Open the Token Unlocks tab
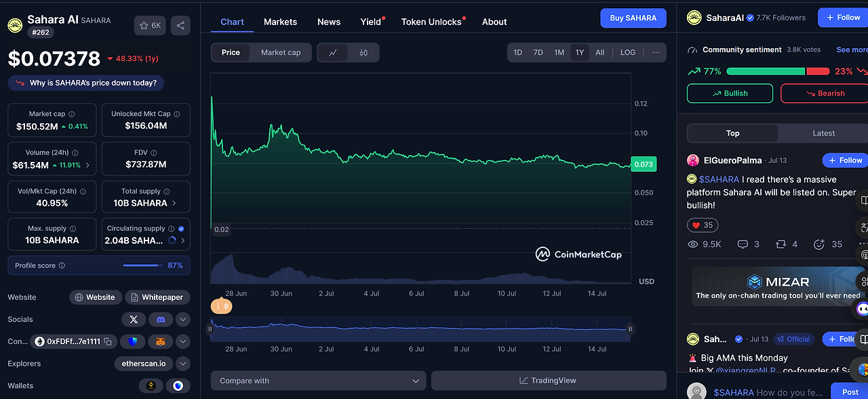Viewport: 868px width, 399px height. tap(431, 22)
